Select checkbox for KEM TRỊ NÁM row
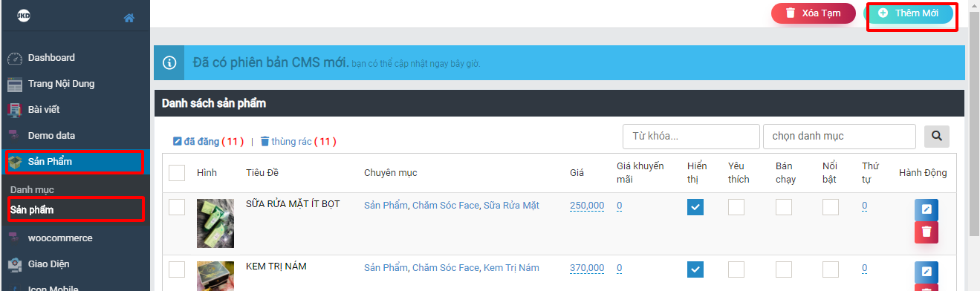Viewport: 980px width, 291px height. pyautogui.click(x=177, y=269)
